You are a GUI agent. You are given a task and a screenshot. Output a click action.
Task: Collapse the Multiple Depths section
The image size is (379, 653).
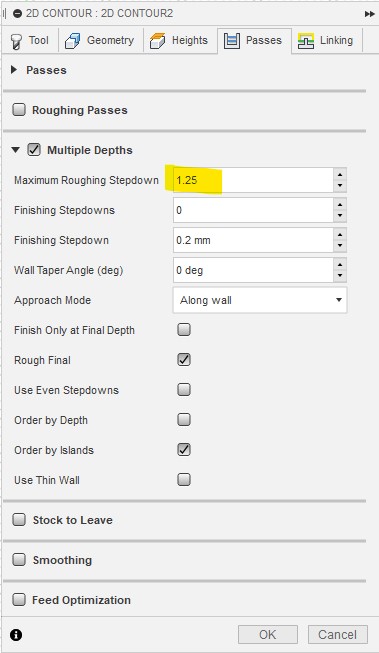click(15, 150)
